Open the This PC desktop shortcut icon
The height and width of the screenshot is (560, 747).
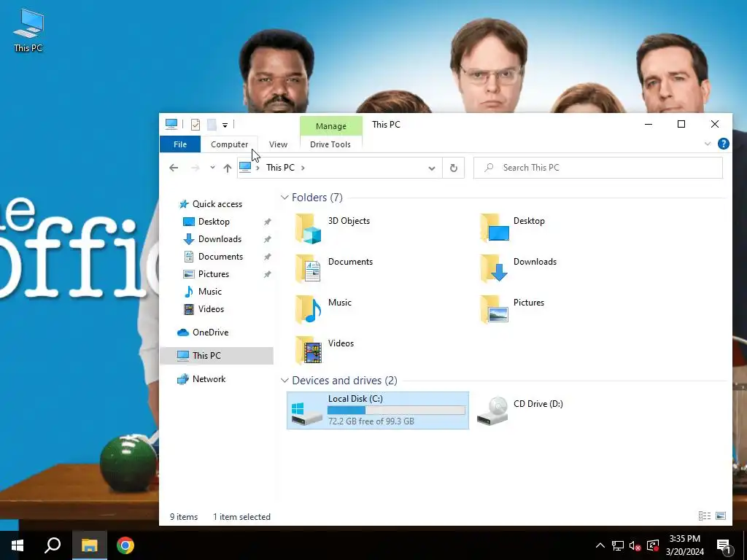pyautogui.click(x=28, y=30)
